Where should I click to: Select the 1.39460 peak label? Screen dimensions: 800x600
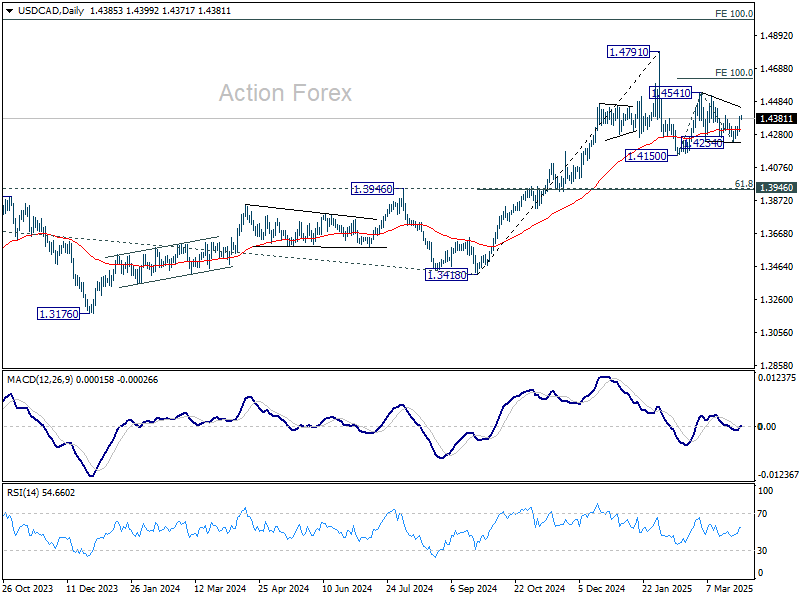[x=372, y=189]
